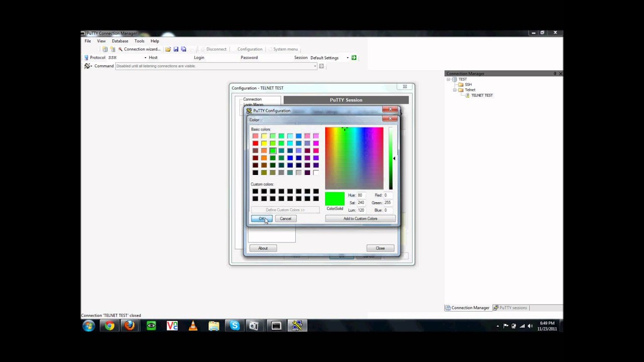
Task: Click the green quick-connect arrow icon
Action: coord(354,58)
